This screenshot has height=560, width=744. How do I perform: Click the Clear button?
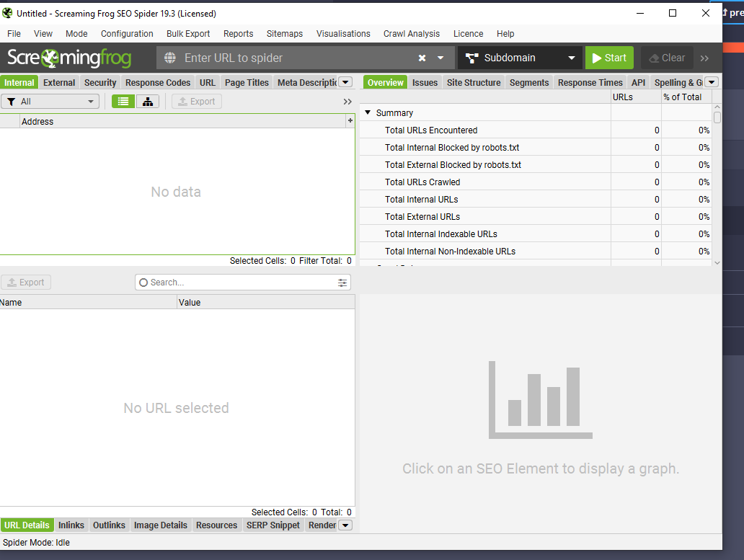(667, 58)
